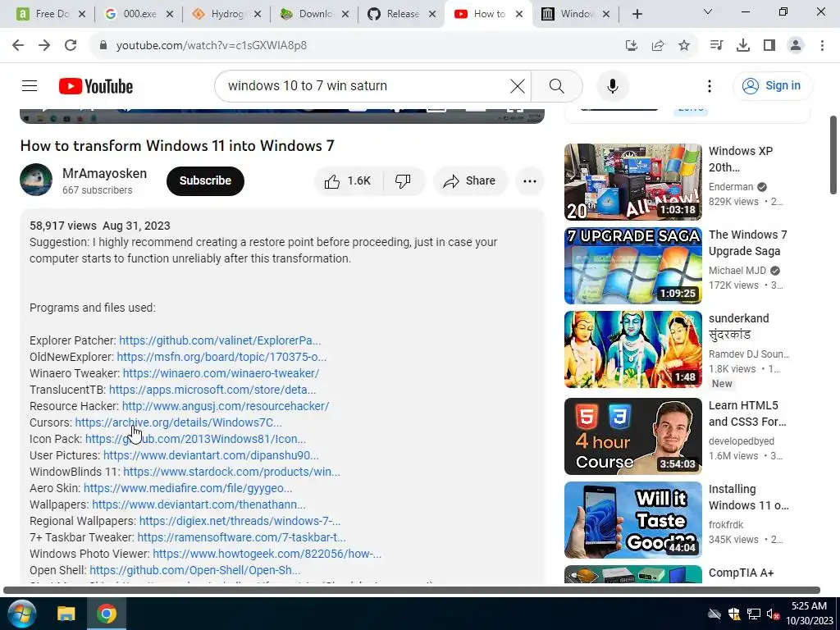
Task: Open the volume icon in system tray
Action: click(773, 614)
